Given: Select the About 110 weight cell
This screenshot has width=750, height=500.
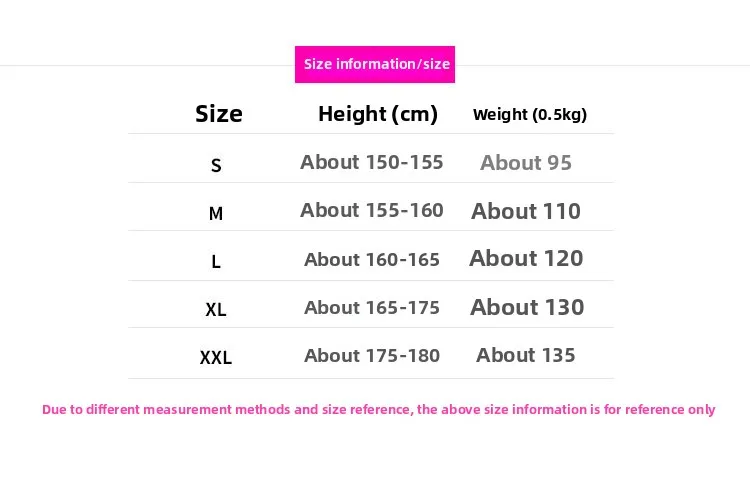Looking at the screenshot, I should pos(526,211).
